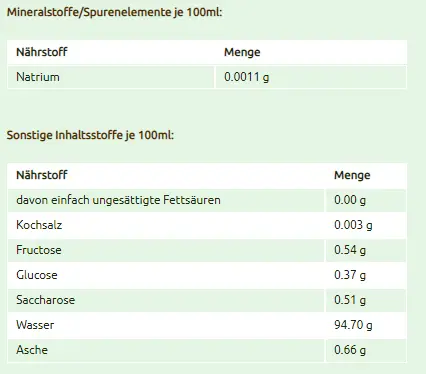The width and height of the screenshot is (426, 374).
Task: Click the 0.003 g Kochsalz value
Action: (353, 225)
